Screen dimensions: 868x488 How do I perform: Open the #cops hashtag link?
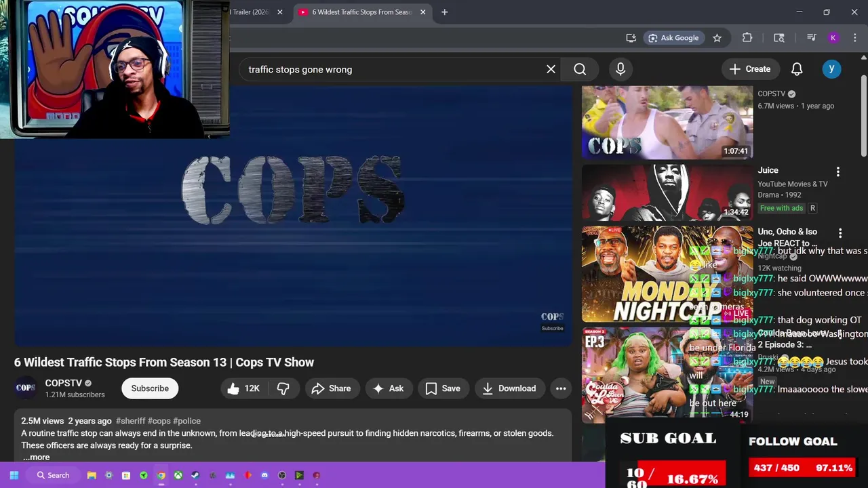pos(159,421)
